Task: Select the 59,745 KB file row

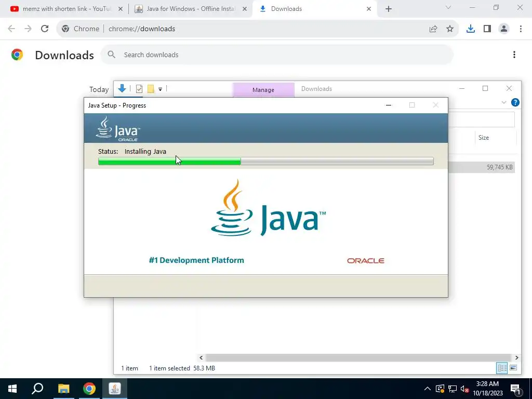Action: coord(482,167)
